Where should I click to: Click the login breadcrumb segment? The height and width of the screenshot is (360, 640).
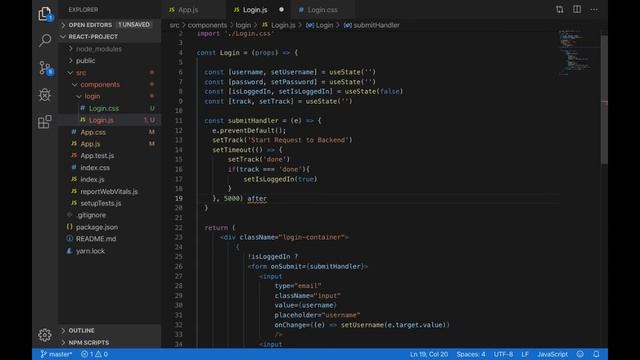pyautogui.click(x=243, y=25)
